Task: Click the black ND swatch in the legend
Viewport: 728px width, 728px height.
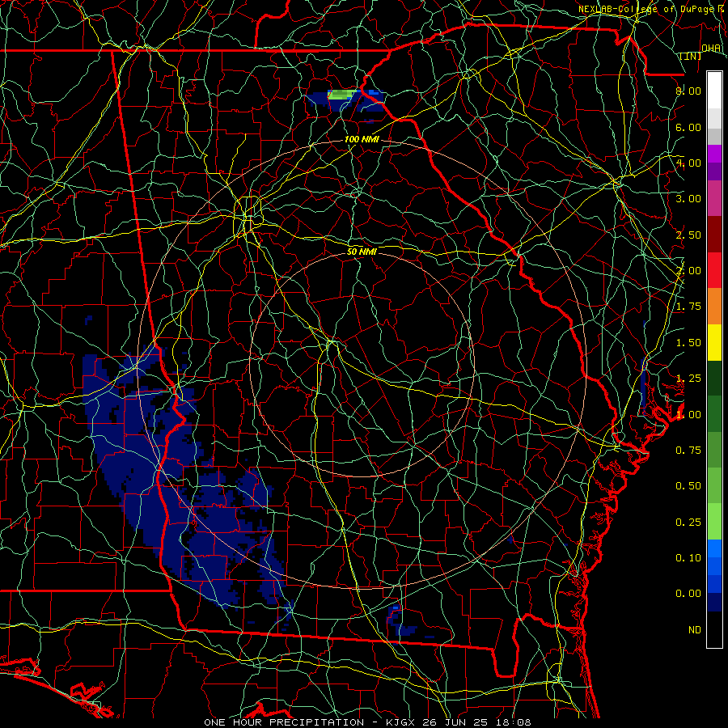Action: tap(714, 629)
